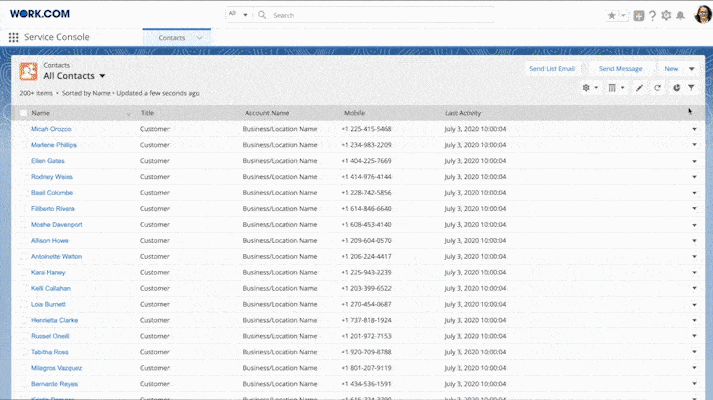Click the search magnifier icon
713x400 pixels.
point(262,15)
